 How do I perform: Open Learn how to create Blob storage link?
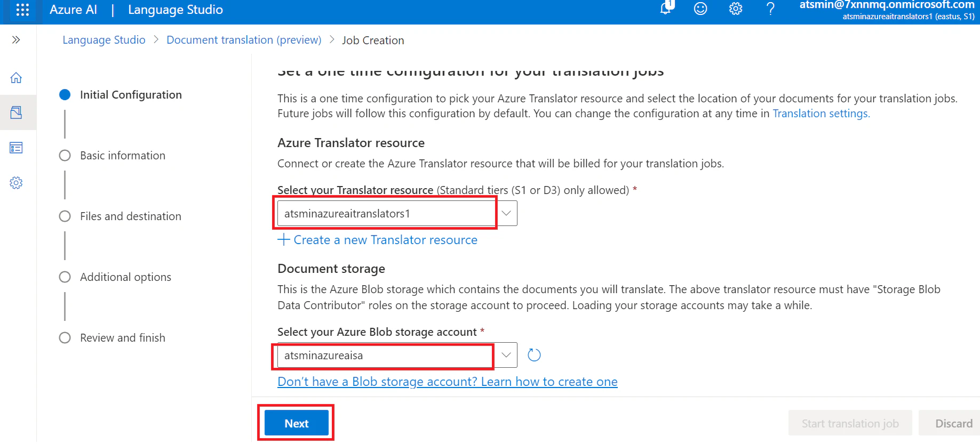(x=448, y=382)
